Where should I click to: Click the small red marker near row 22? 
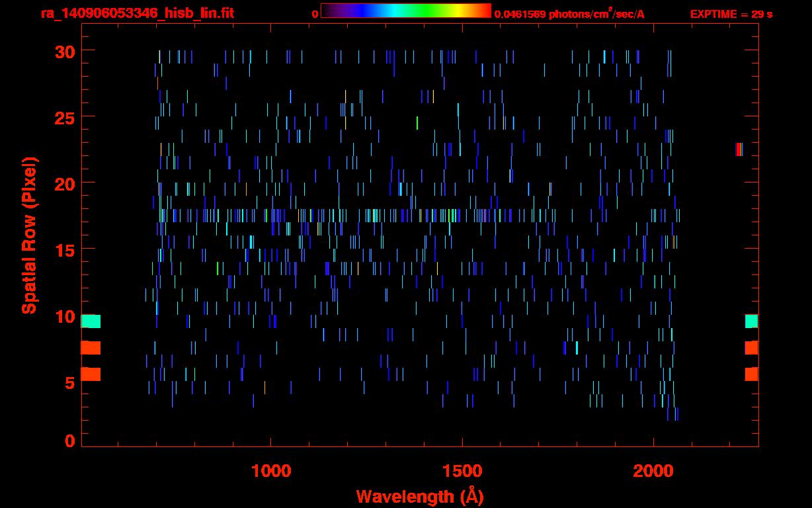tap(739, 149)
